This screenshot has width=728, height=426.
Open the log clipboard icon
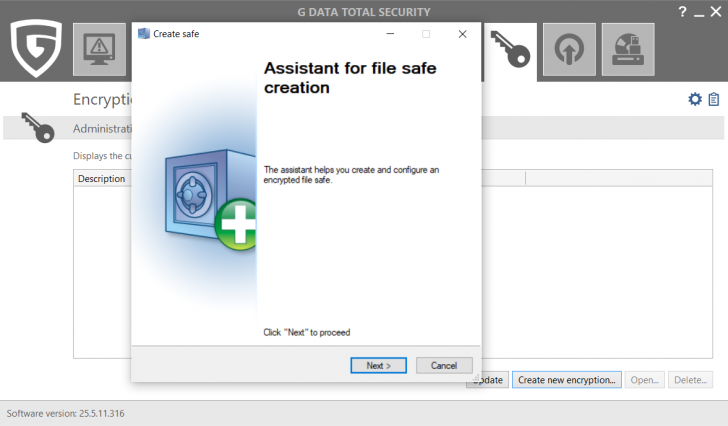[714, 99]
